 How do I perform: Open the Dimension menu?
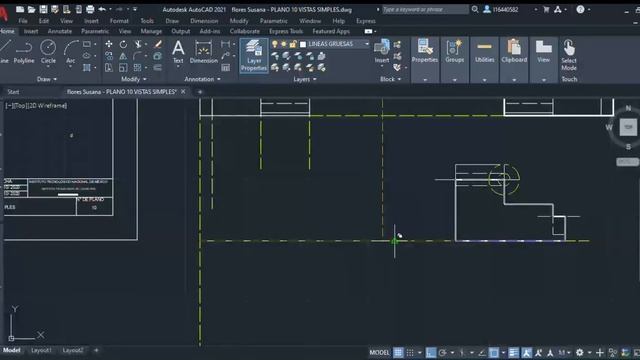point(204,21)
